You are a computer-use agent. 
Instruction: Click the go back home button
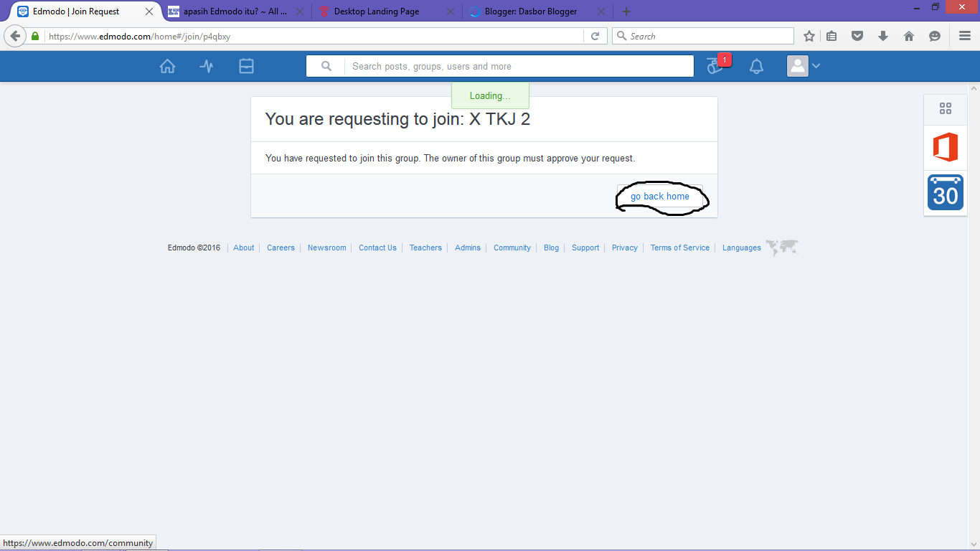[x=660, y=196]
